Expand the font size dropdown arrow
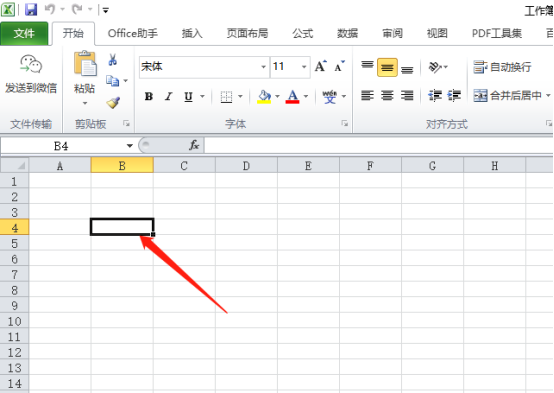Screen dimensions: 554x393 pos(304,67)
